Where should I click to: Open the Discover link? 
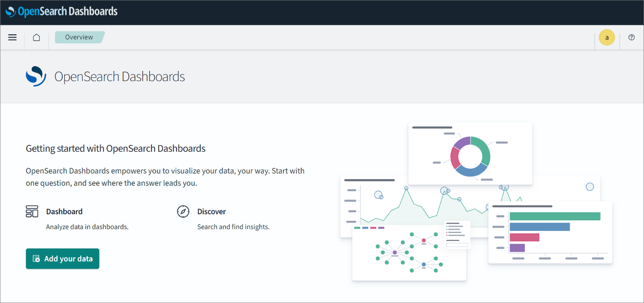(x=211, y=211)
